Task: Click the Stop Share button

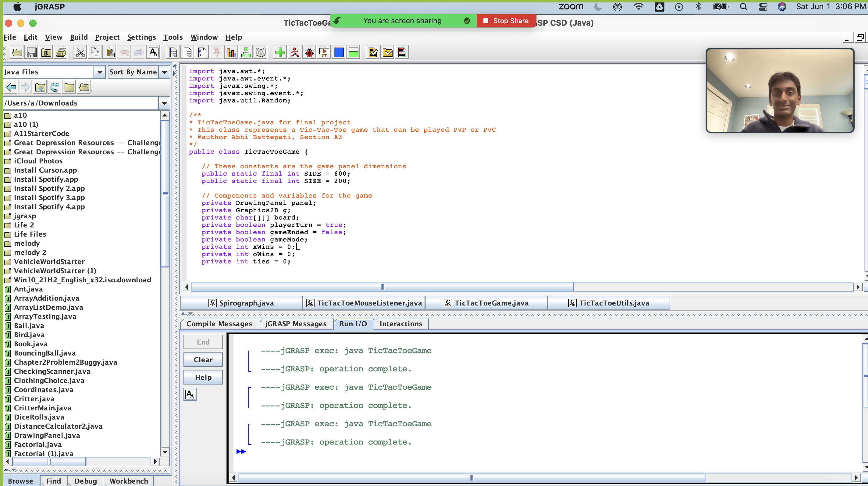Action: pyautogui.click(x=506, y=21)
